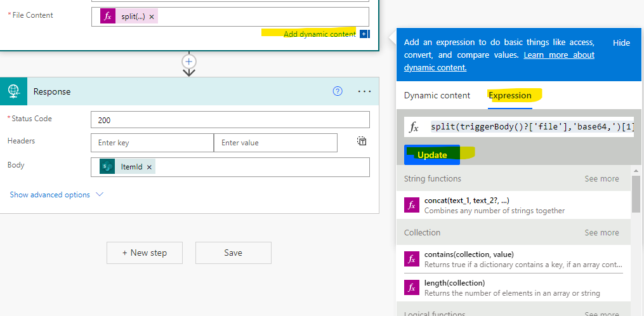Expand Show advanced options
Image resolution: width=644 pixels, height=316 pixels.
[56, 195]
